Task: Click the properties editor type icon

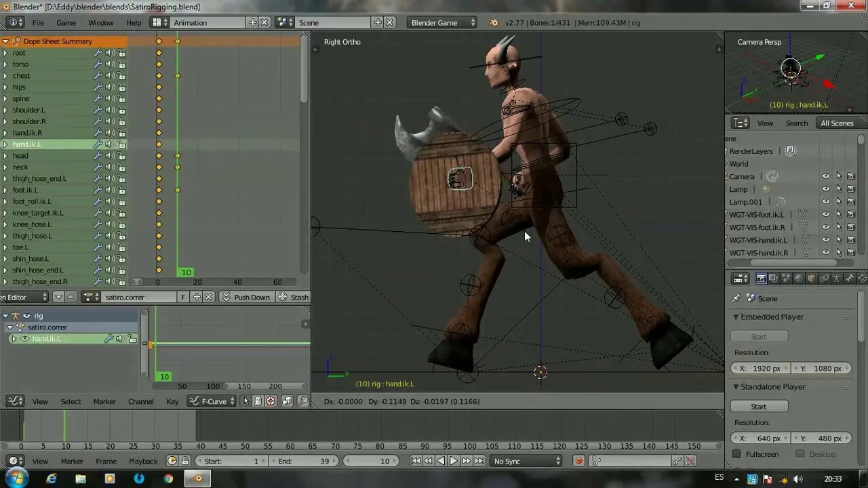Action: pos(741,279)
